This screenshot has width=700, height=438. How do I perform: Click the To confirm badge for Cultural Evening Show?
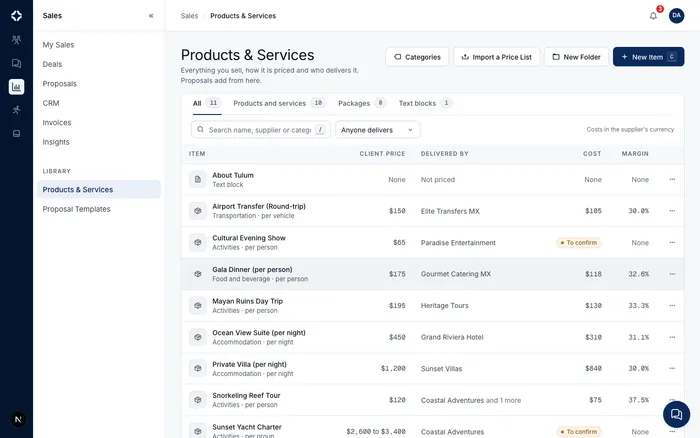[x=579, y=242]
